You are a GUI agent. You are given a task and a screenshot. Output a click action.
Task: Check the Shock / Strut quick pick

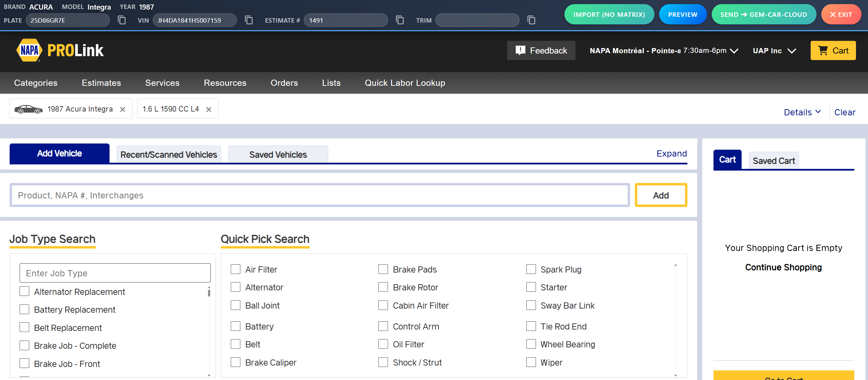[x=383, y=362]
